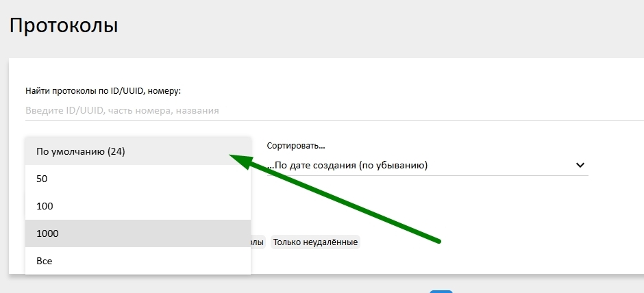644x293 pixels.
Task: Choose 100 items per page
Action: 138,206
